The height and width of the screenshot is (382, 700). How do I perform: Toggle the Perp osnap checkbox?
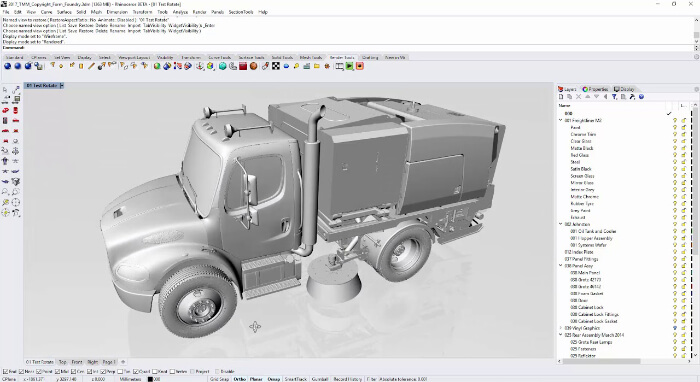point(103,371)
